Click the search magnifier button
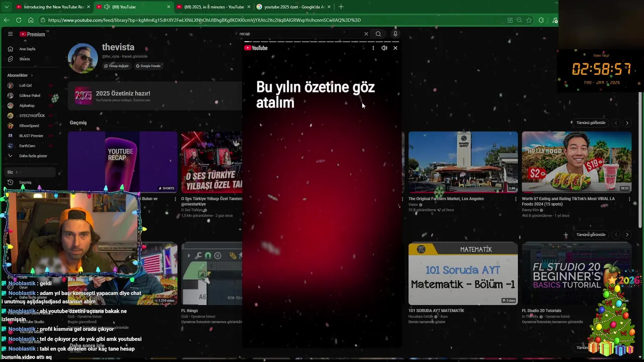 click(x=378, y=34)
